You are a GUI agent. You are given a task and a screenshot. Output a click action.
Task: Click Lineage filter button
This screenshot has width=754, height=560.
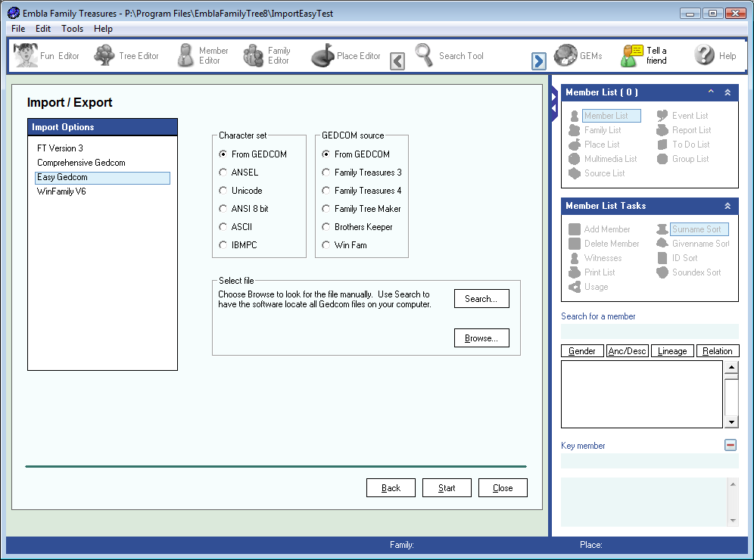pos(672,351)
